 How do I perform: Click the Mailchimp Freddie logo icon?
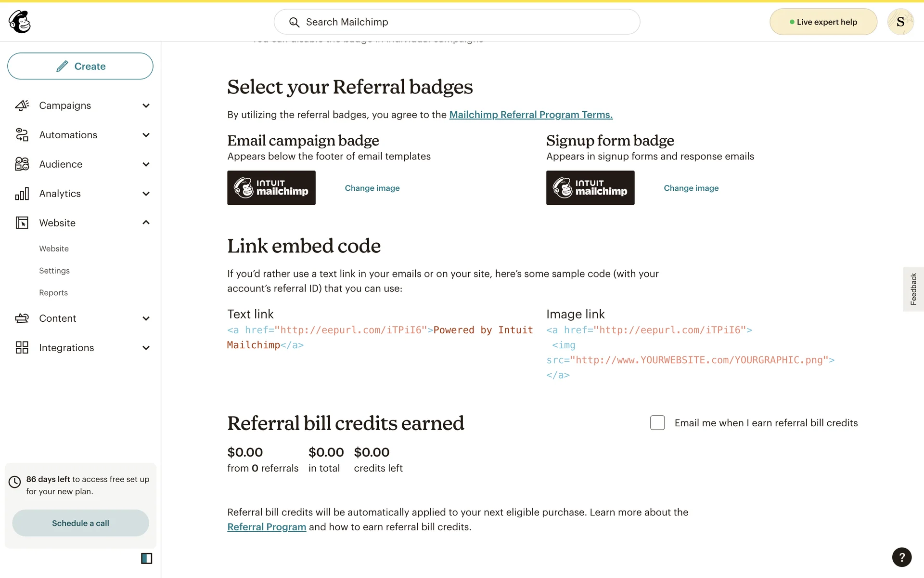[20, 22]
